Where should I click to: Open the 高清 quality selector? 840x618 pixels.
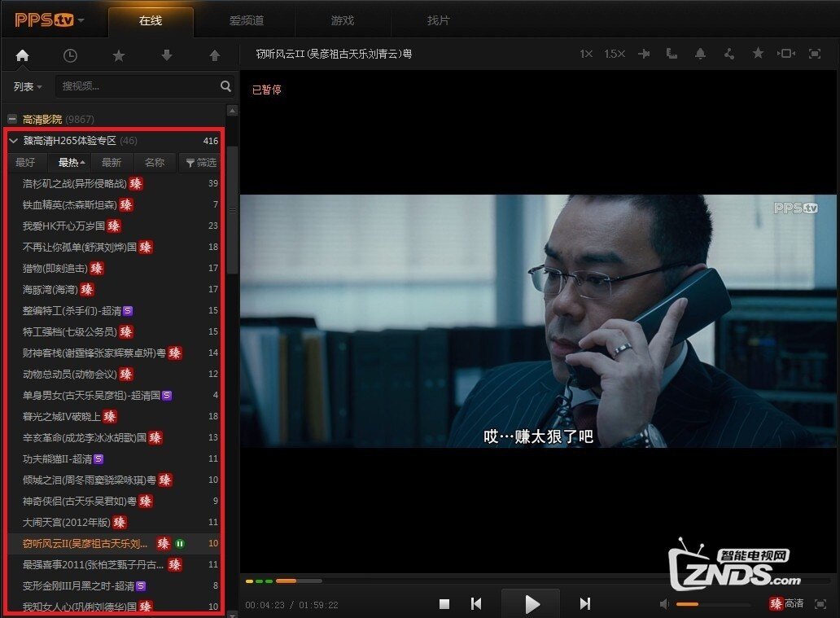[x=786, y=603]
